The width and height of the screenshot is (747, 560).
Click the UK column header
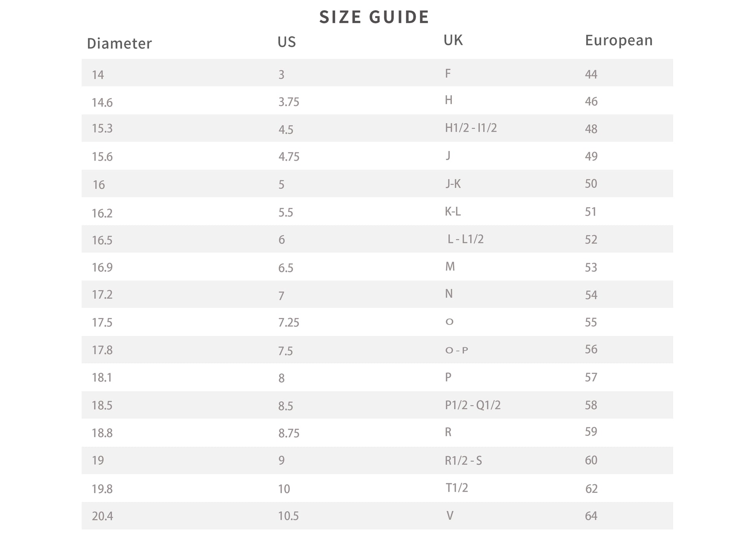coord(453,40)
